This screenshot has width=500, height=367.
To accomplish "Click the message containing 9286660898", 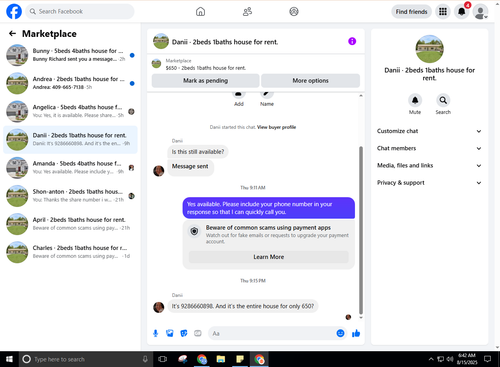I will click(x=243, y=306).
